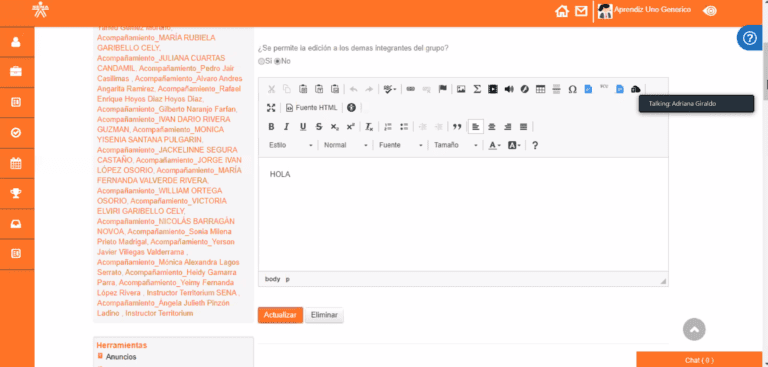Apply block quote formatting
Viewport: 768px width, 367px height.
[x=457, y=127]
